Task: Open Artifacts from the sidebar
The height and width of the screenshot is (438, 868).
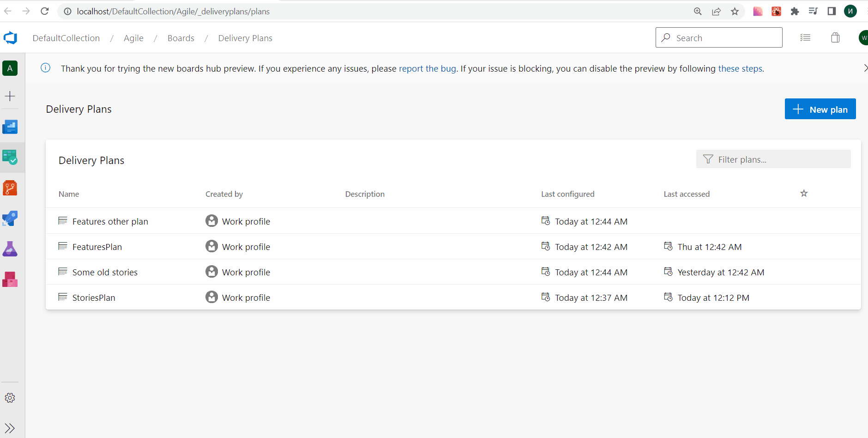Action: [x=10, y=279]
